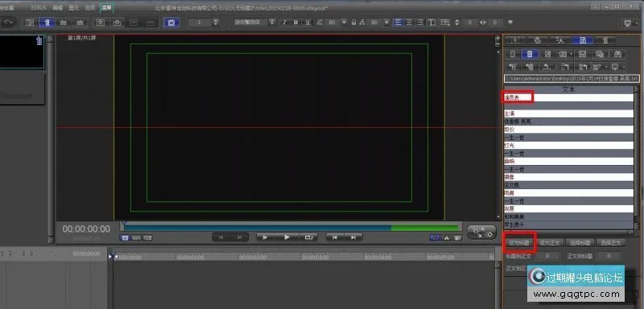Click the page number field showing 1
644x309 pixels.
pos(200,23)
